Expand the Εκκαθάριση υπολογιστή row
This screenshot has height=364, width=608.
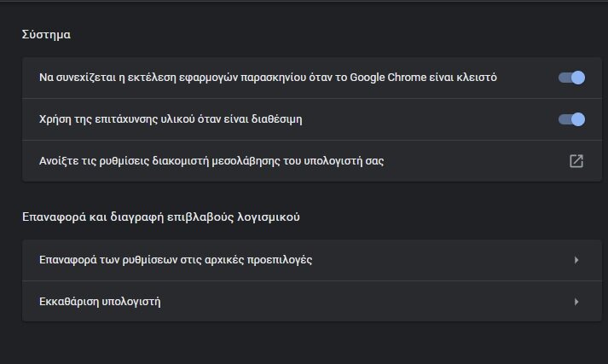[x=312, y=301]
